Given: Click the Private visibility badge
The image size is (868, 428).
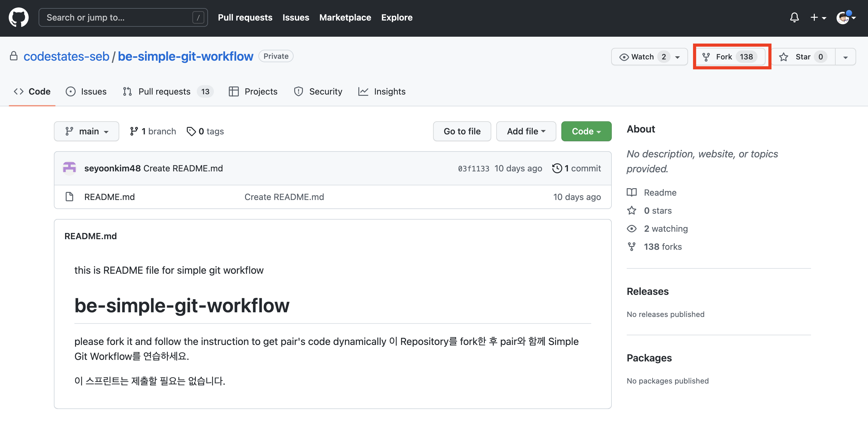Looking at the screenshot, I should point(276,56).
